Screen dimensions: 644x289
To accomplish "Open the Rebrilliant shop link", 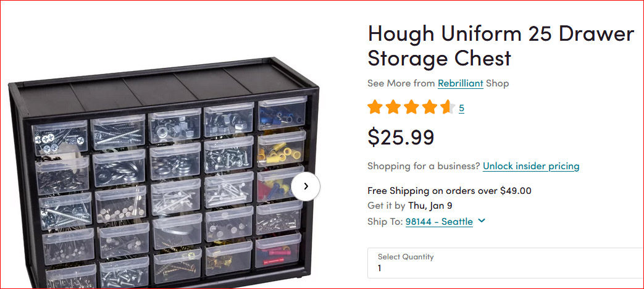I will click(460, 83).
